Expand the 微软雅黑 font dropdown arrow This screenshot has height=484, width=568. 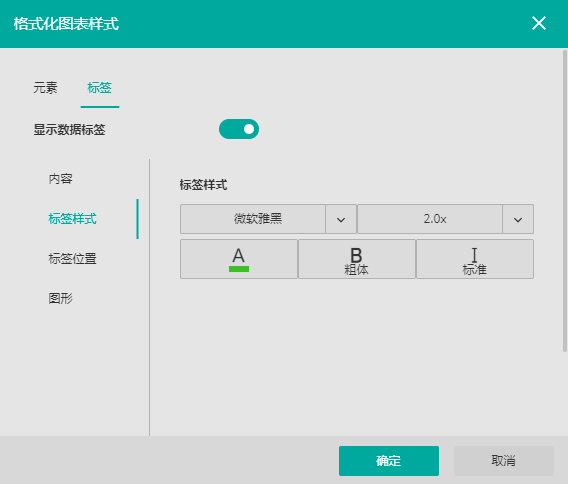[341, 219]
